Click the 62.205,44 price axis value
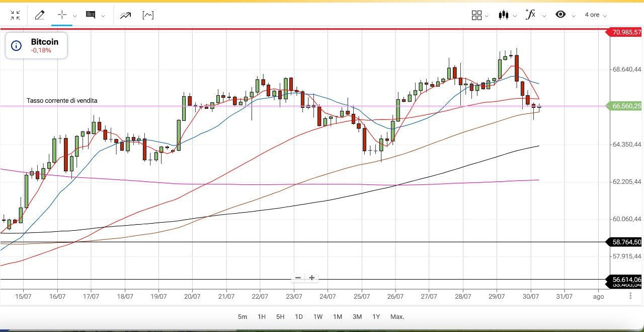The height and width of the screenshot is (332, 644). [x=627, y=181]
